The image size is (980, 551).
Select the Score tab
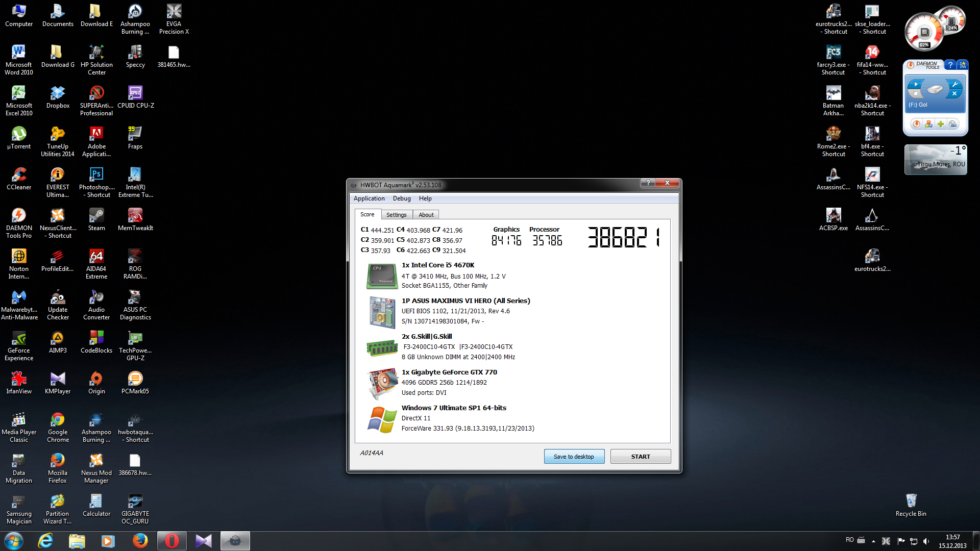367,214
